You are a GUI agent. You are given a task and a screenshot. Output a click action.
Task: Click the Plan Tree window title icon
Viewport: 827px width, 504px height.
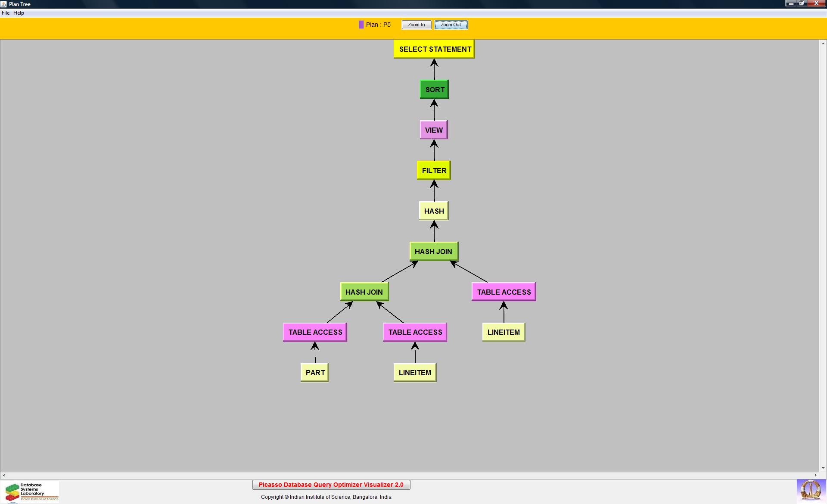click(x=3, y=4)
